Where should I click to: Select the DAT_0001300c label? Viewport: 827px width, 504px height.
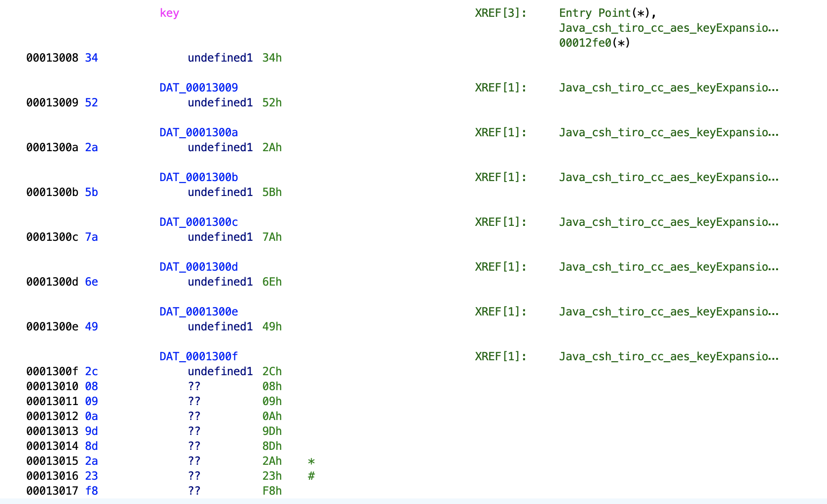pyautogui.click(x=198, y=222)
